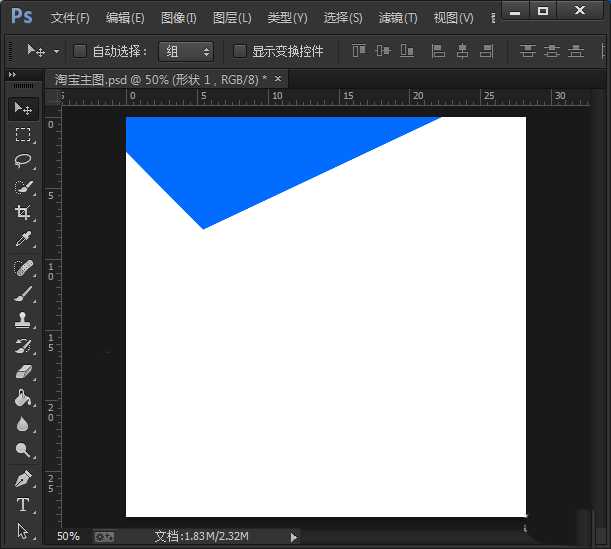Expand the collapsed tools panel double arrow

12,75
